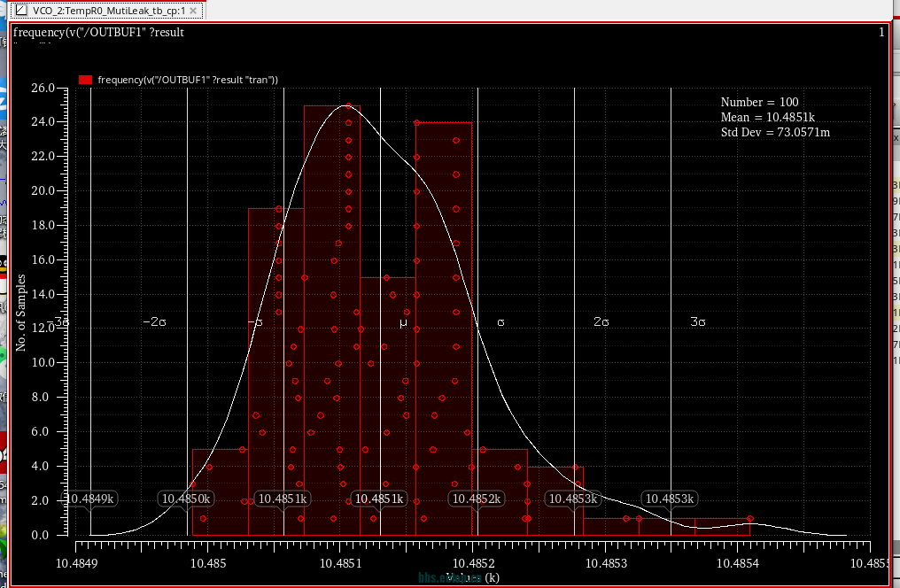Viewport: 900px width, 588px height.
Task: Click the 10.4853k marker label on the 3σ line
Action: [670, 499]
